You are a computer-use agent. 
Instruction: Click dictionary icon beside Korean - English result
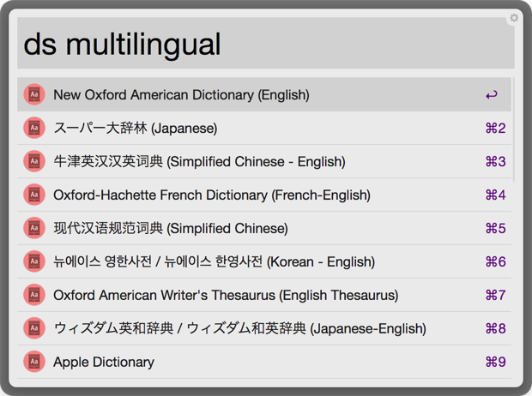tap(34, 261)
